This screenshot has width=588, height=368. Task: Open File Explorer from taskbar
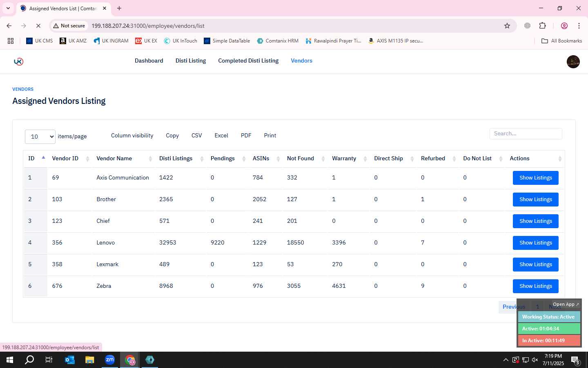[89, 360]
